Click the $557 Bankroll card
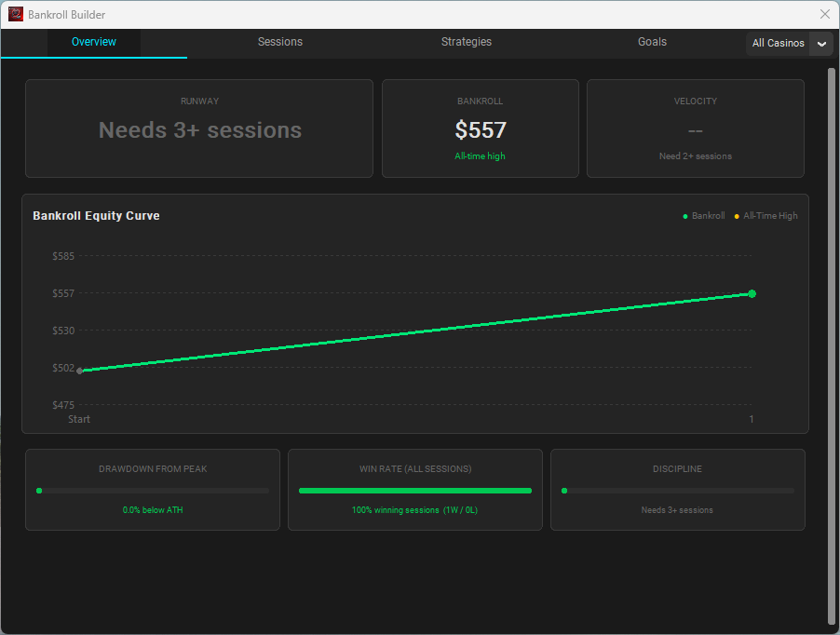 (x=481, y=129)
